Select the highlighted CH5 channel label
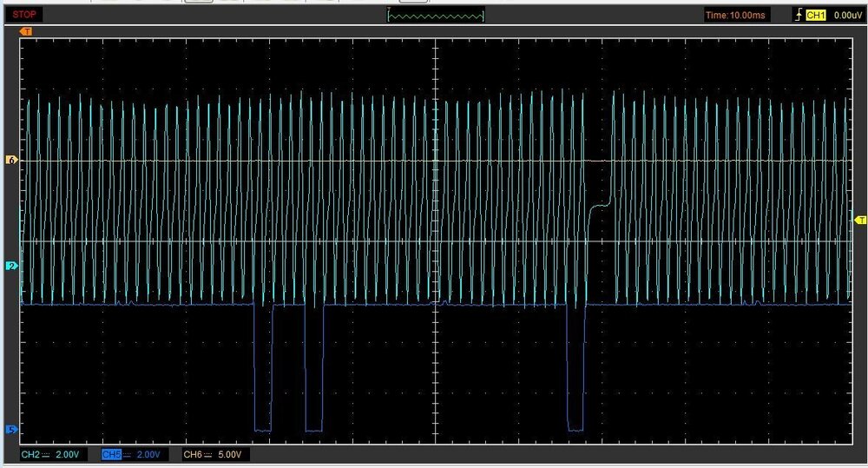Screen dimensions: 868x468 point(110,455)
